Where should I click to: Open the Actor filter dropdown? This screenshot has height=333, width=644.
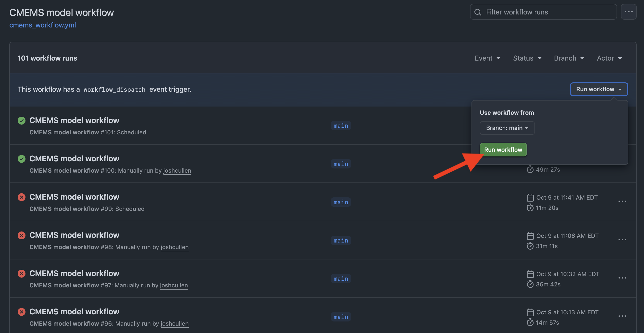click(609, 58)
